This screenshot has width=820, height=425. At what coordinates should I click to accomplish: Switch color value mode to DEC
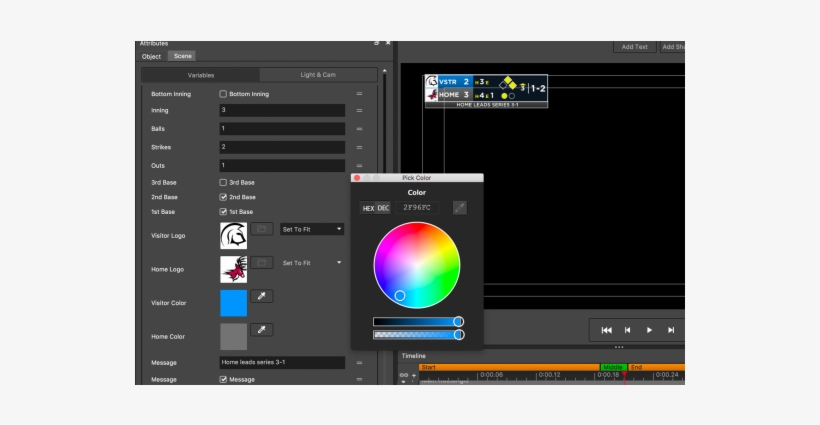coord(383,208)
